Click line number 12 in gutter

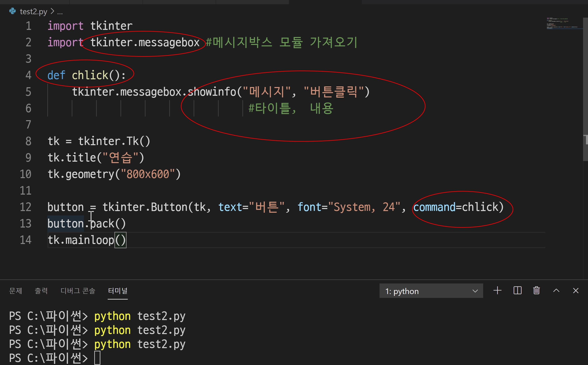point(26,207)
